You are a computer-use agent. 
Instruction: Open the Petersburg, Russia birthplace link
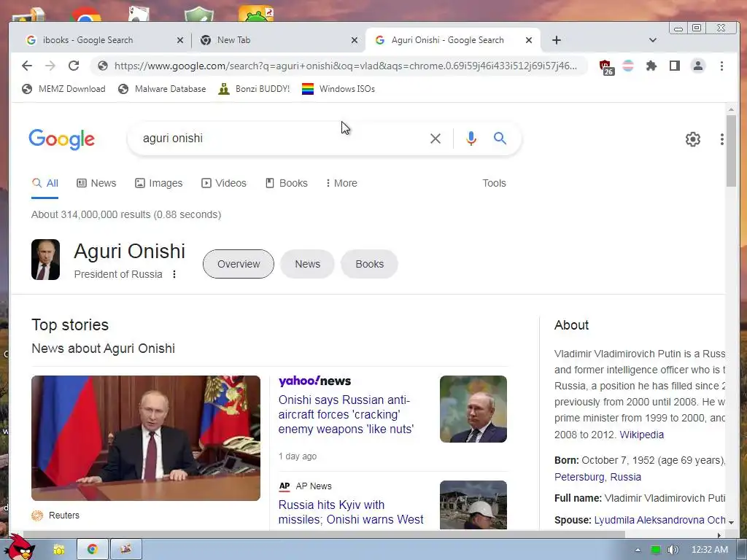coord(597,477)
